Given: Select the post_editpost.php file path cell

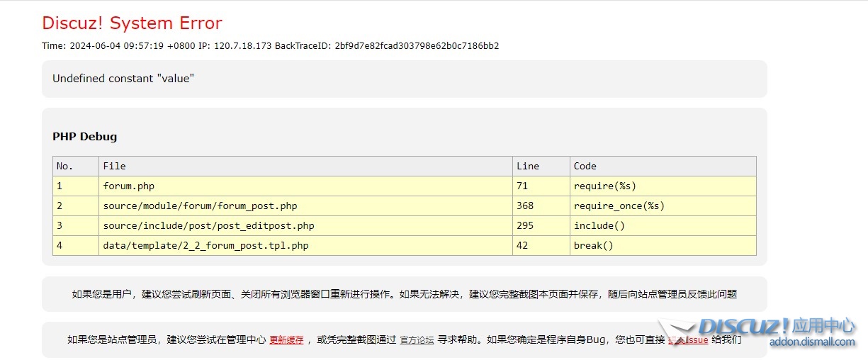Looking at the screenshot, I should click(x=208, y=226).
